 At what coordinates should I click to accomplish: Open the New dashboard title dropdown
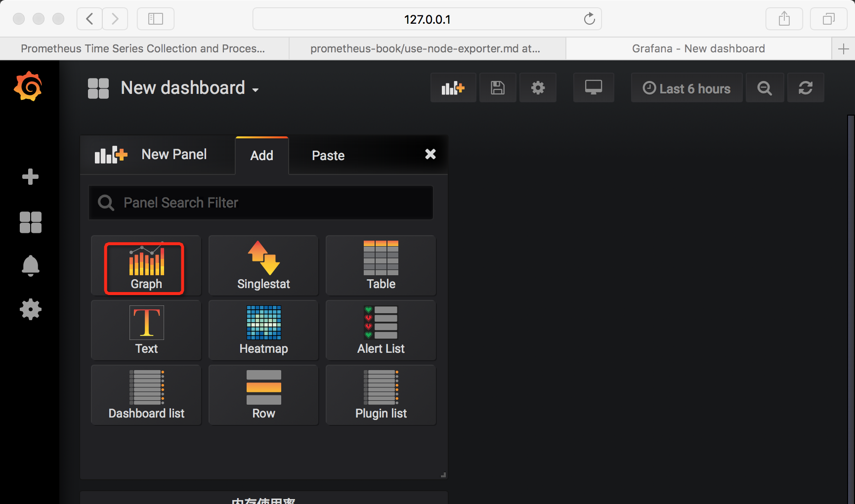190,88
